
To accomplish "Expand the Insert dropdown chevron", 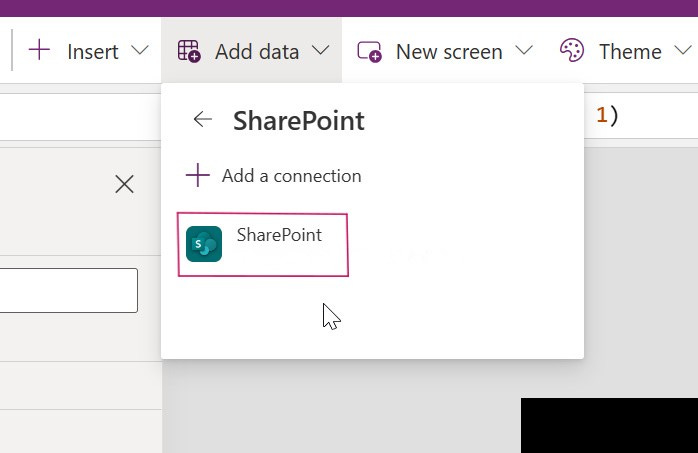I will click(x=140, y=50).
